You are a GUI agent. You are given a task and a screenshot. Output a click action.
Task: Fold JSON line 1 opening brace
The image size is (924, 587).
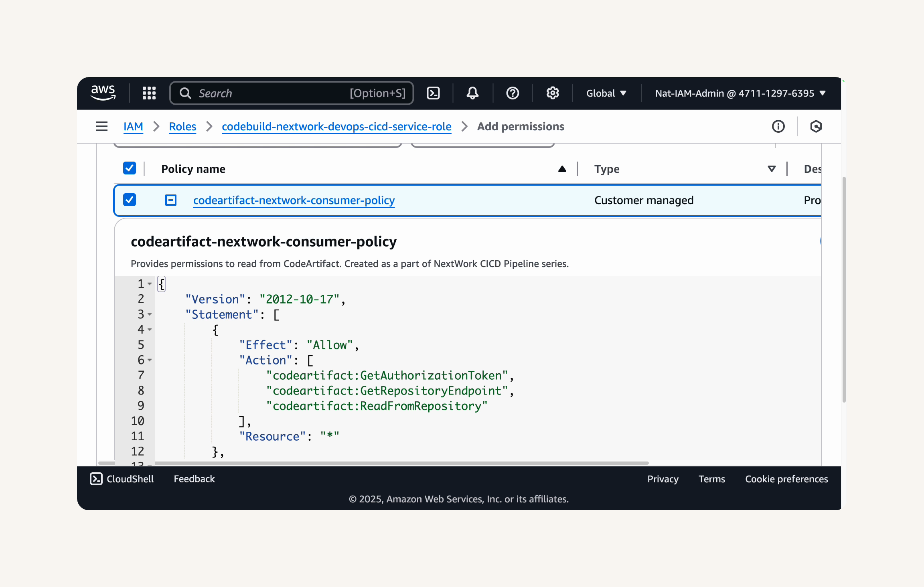tap(150, 284)
